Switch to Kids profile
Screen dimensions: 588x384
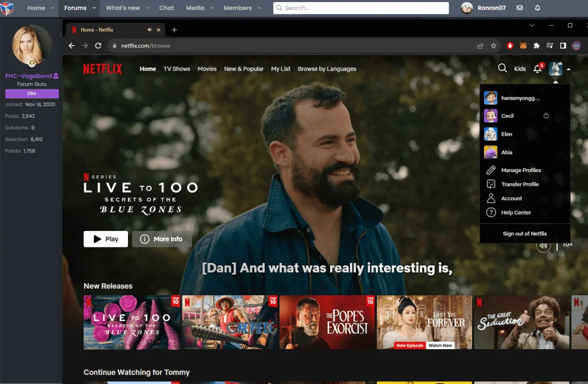(x=520, y=69)
